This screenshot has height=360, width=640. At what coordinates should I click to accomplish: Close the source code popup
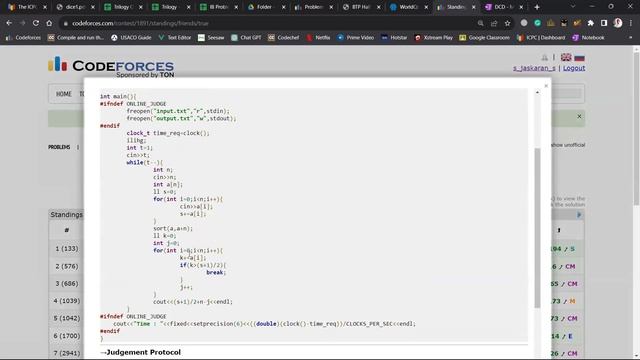tap(546, 86)
